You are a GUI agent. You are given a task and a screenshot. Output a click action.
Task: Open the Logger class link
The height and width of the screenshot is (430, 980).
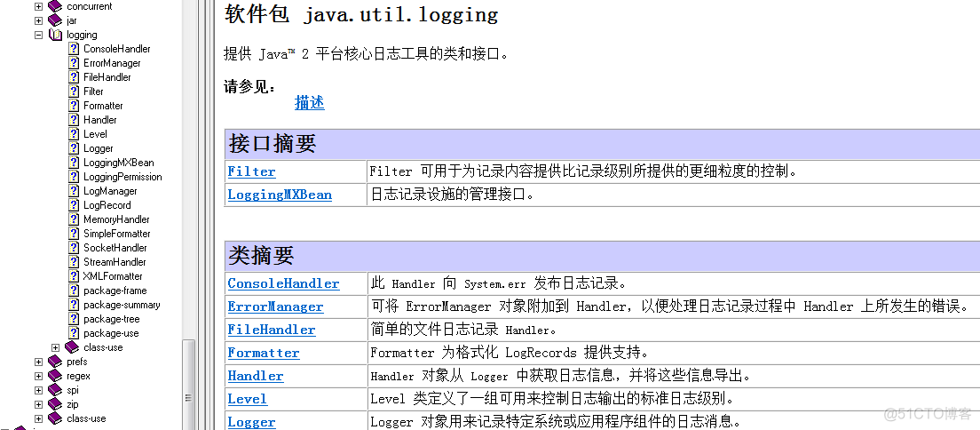(251, 423)
